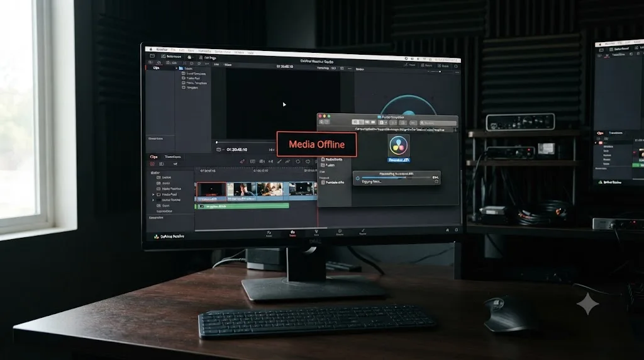Switch the Finder window to icon view
The image size is (644, 360).
[x=355, y=122]
